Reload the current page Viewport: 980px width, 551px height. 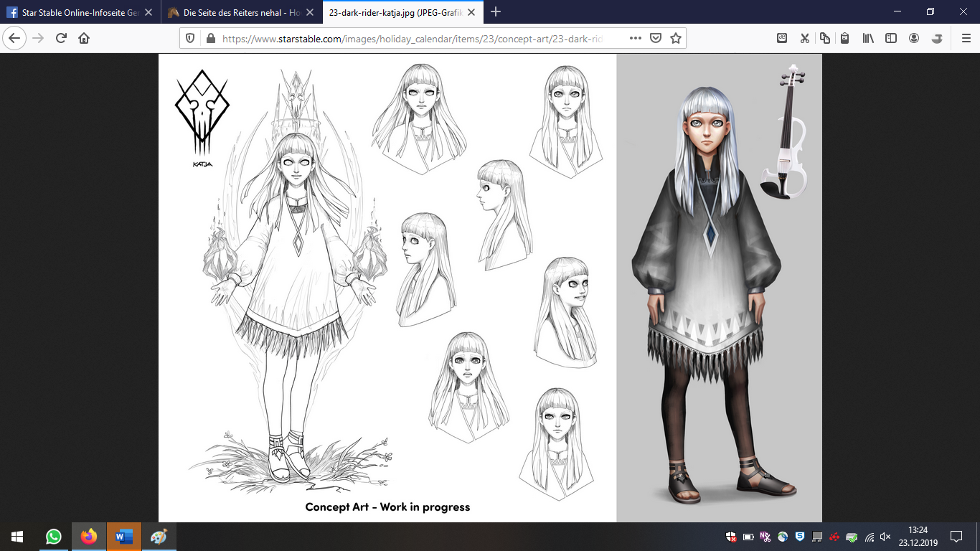click(x=61, y=39)
